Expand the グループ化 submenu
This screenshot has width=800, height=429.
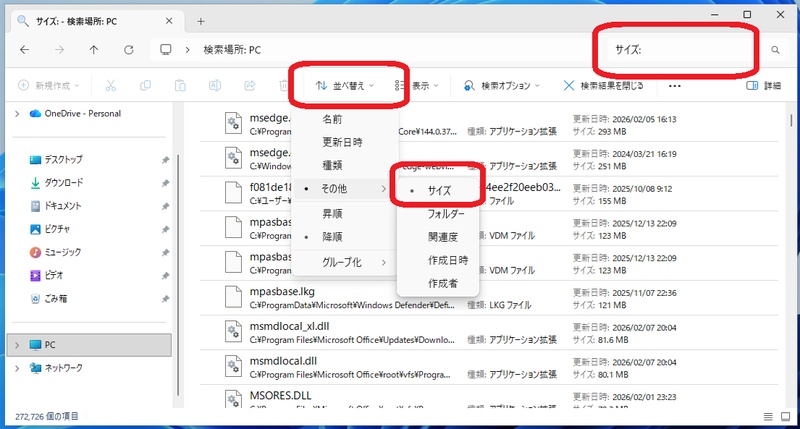(345, 262)
